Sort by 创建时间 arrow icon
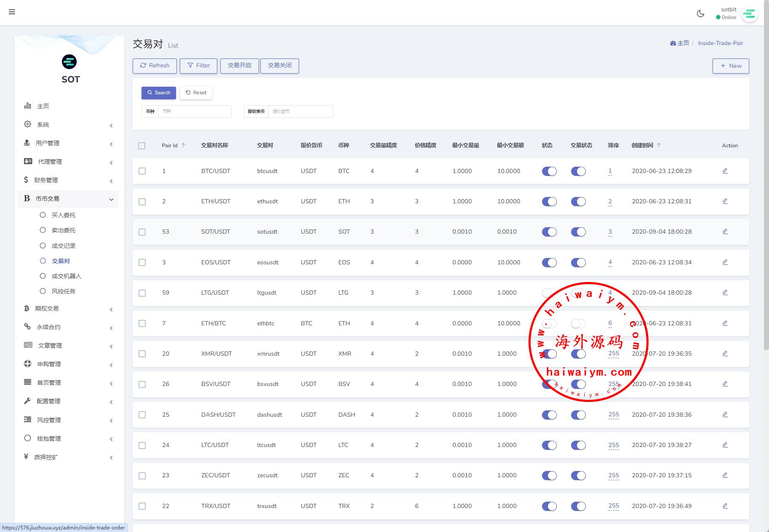Viewport: 769px width, 532px height. click(659, 145)
